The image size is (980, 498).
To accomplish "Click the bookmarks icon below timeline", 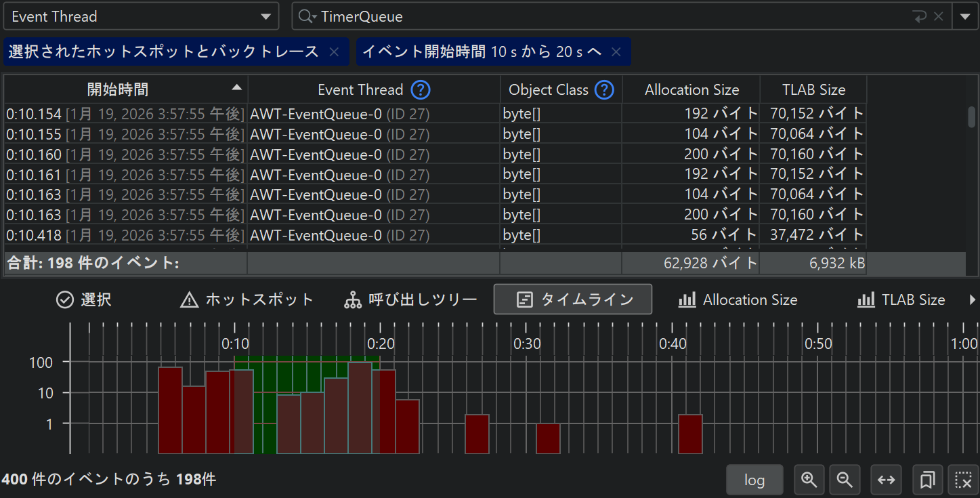I will [x=927, y=480].
